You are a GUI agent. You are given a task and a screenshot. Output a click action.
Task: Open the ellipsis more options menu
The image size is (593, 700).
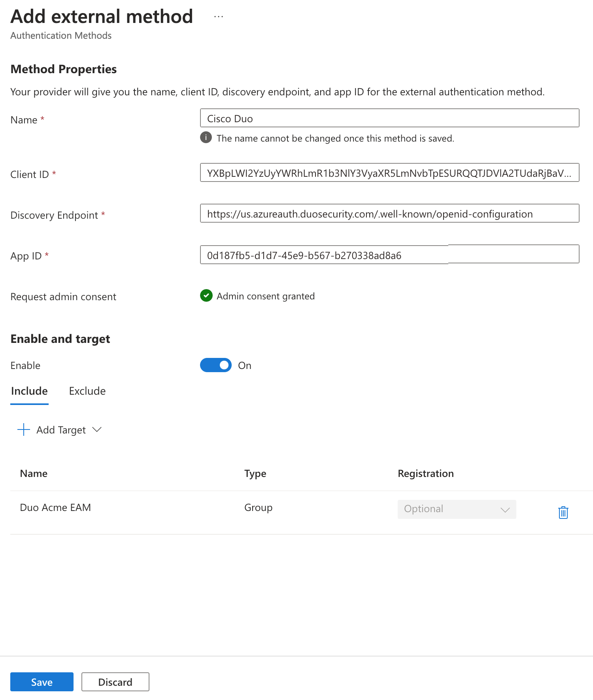click(x=219, y=17)
